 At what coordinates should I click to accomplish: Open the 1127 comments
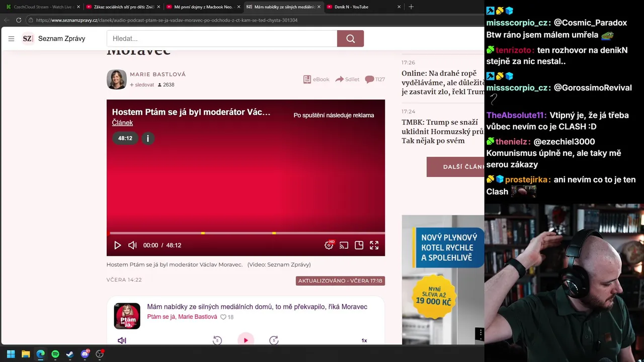(375, 79)
